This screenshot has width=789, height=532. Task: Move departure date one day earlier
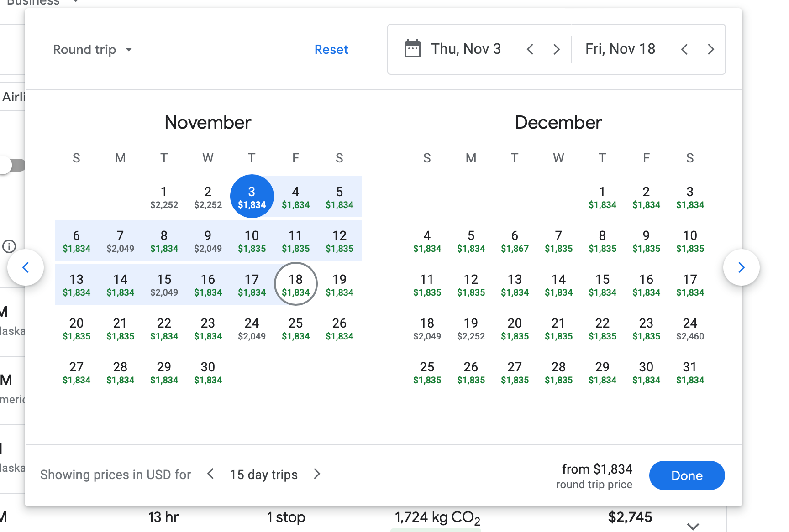(x=530, y=49)
